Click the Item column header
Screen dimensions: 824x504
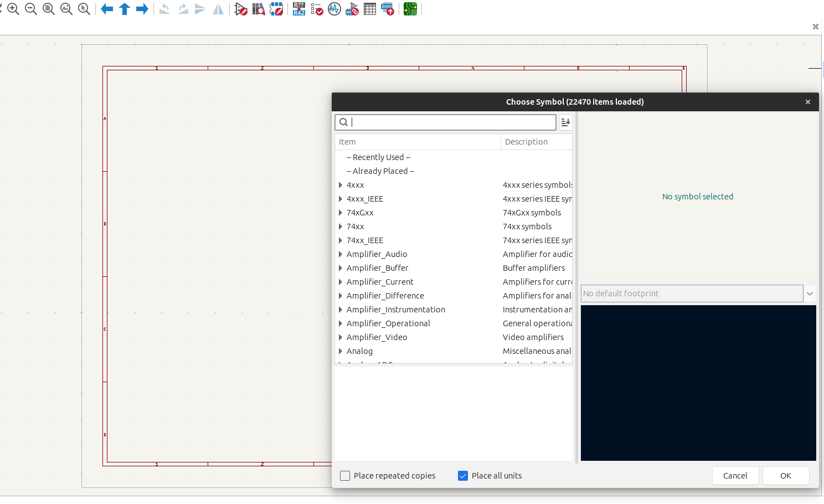pyautogui.click(x=418, y=142)
